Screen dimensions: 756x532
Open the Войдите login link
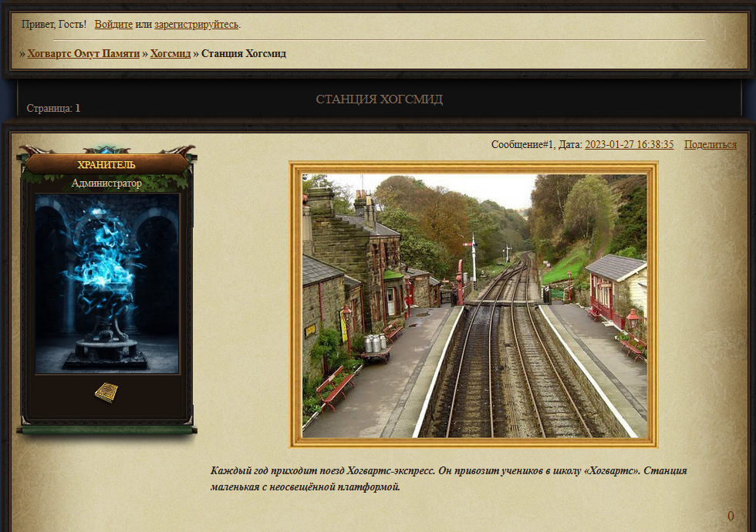113,24
